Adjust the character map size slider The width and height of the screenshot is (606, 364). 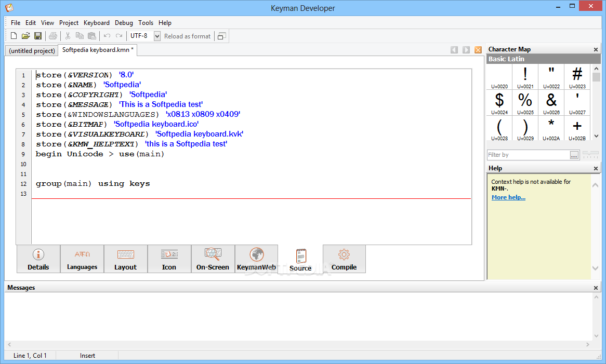[590, 155]
